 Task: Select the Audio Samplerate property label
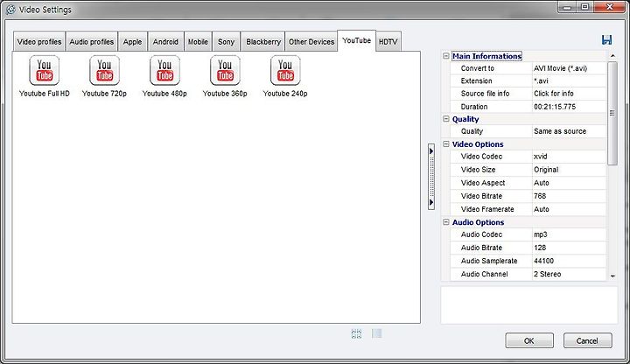pos(489,261)
